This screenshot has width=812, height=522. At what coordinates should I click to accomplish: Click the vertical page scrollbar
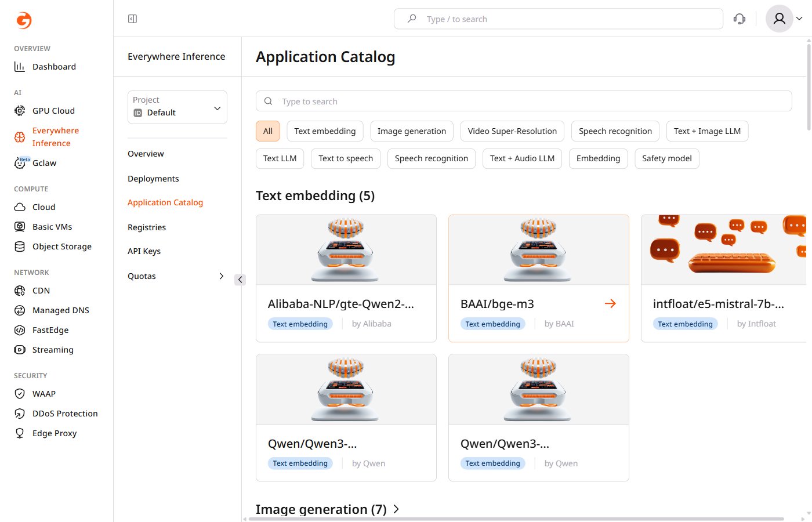[x=809, y=86]
